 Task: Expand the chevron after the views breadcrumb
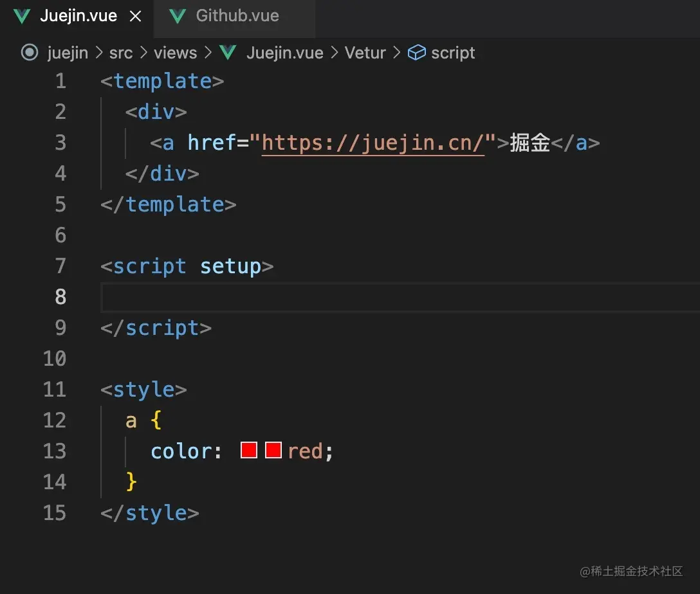pos(208,53)
